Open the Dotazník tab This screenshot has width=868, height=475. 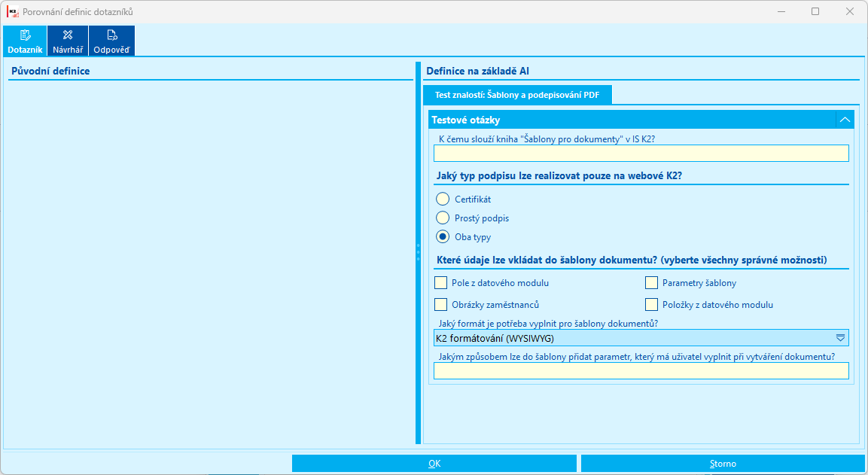point(25,41)
